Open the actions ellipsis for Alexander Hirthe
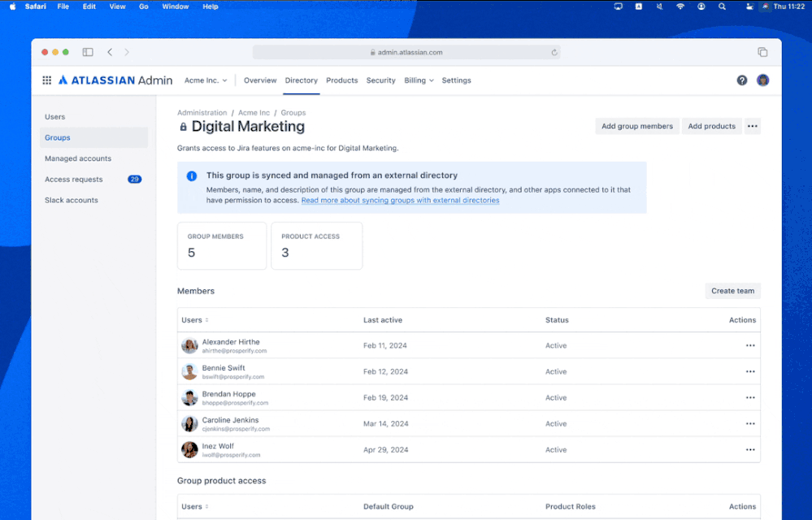 tap(749, 345)
